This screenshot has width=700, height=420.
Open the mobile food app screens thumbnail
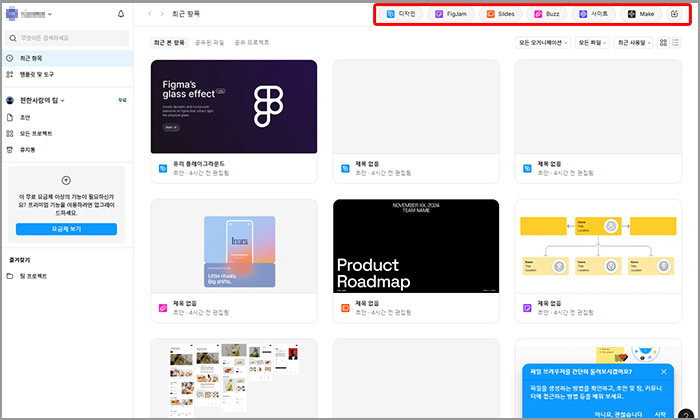coord(234,378)
